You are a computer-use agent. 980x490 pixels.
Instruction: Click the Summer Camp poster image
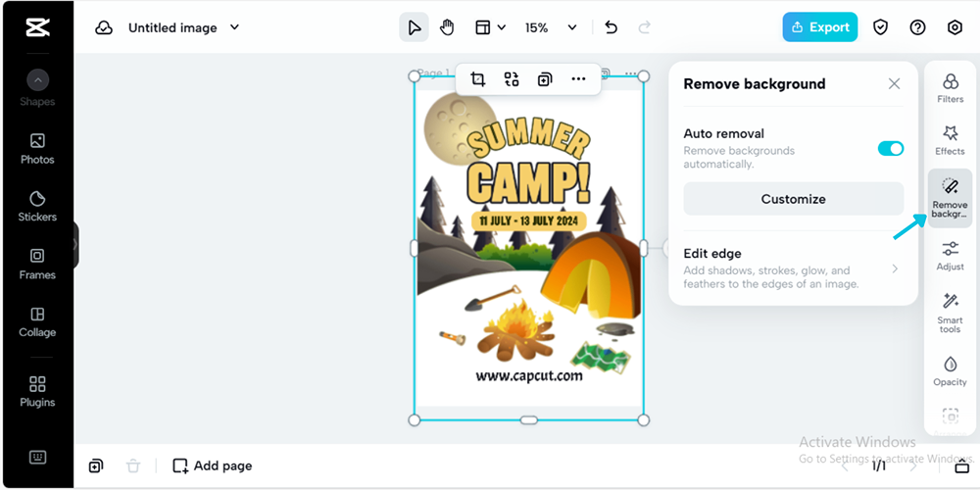click(x=529, y=248)
